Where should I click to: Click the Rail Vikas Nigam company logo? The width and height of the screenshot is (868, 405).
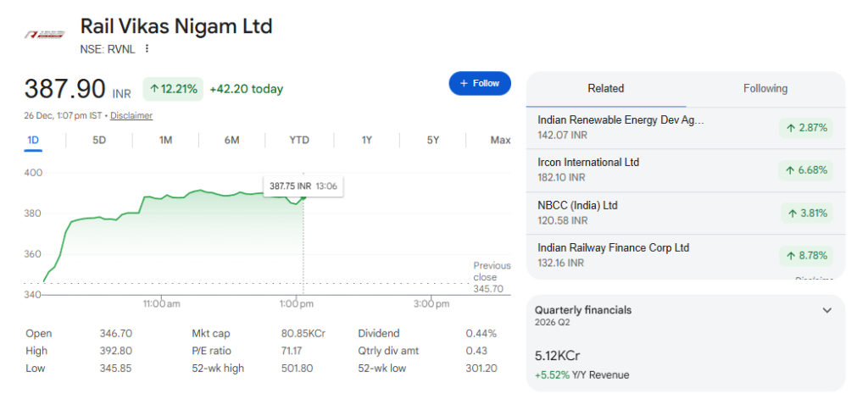pyautogui.click(x=43, y=34)
